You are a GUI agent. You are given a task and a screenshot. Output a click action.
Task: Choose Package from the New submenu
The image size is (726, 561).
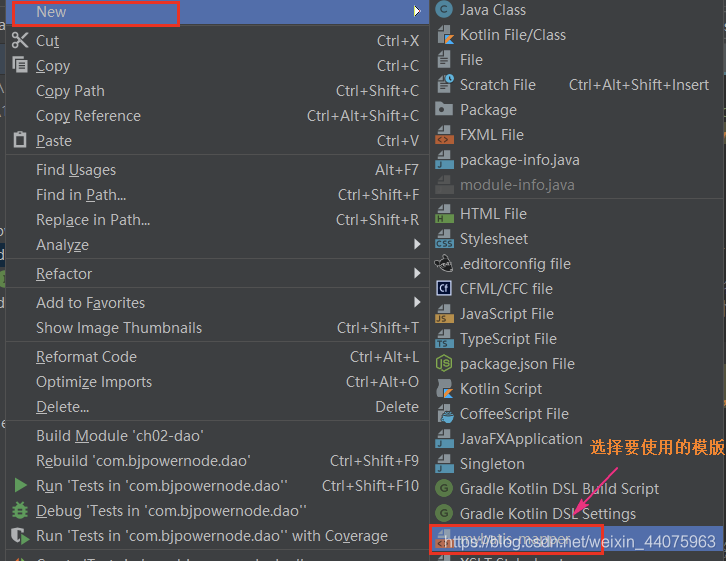(x=576, y=110)
